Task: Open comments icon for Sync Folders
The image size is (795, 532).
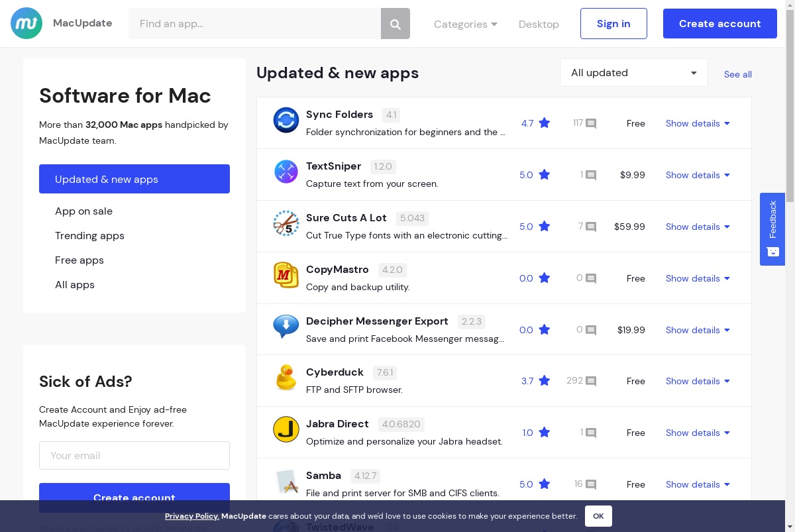Action: [x=591, y=124]
